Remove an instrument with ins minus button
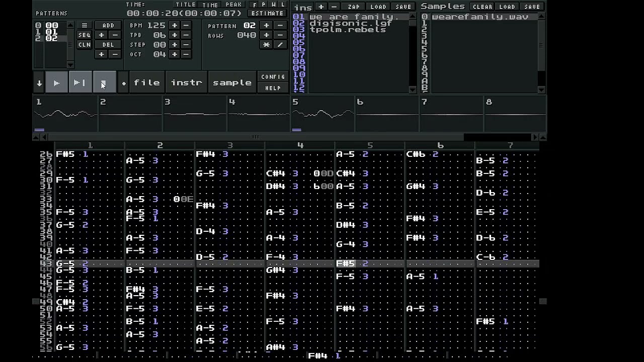The height and width of the screenshot is (362, 644). point(334,7)
